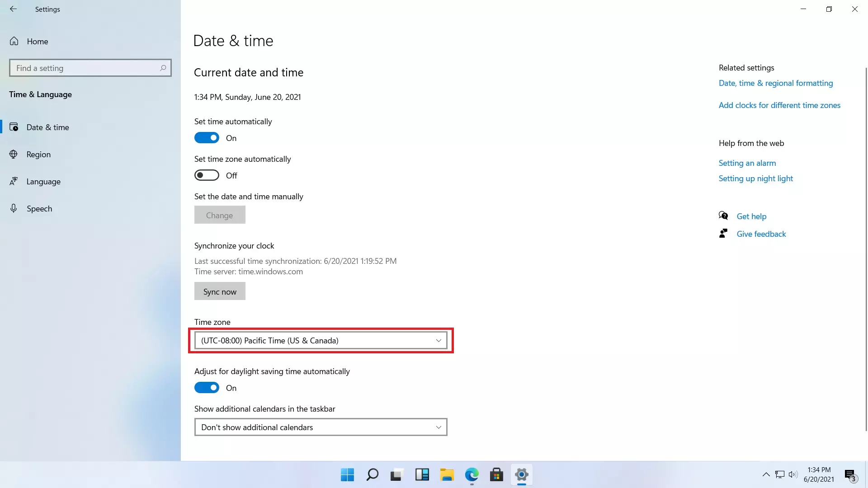Click the back arrow in Settings

point(13,9)
